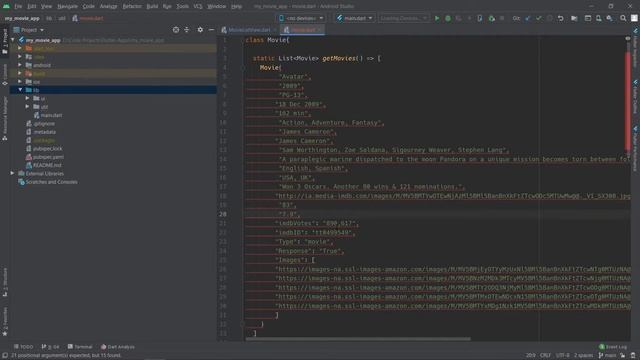Viewport: 640px width, 360px height.
Task: Open the device selector dropdown
Action: [x=301, y=18]
